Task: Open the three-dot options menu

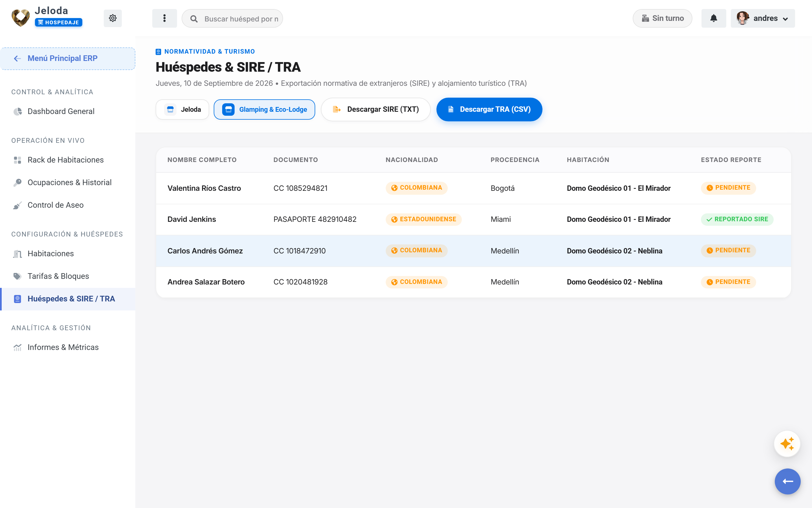Action: coord(164,18)
